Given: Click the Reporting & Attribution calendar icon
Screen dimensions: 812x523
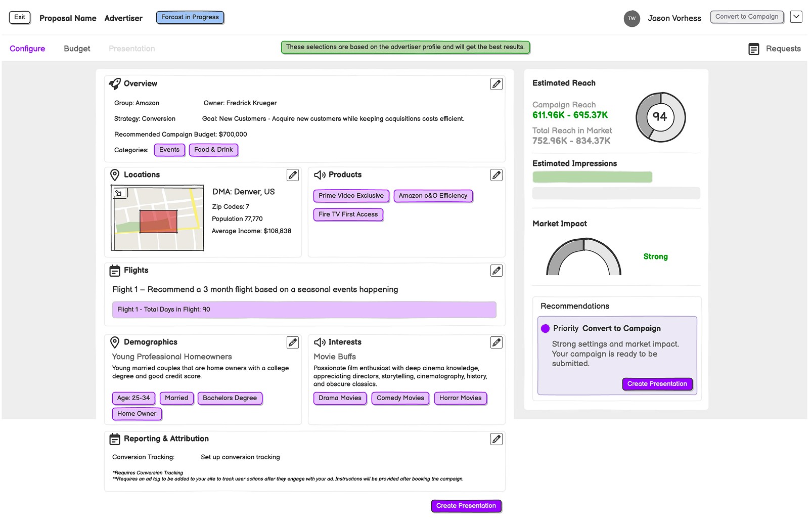Looking at the screenshot, I should pos(115,439).
